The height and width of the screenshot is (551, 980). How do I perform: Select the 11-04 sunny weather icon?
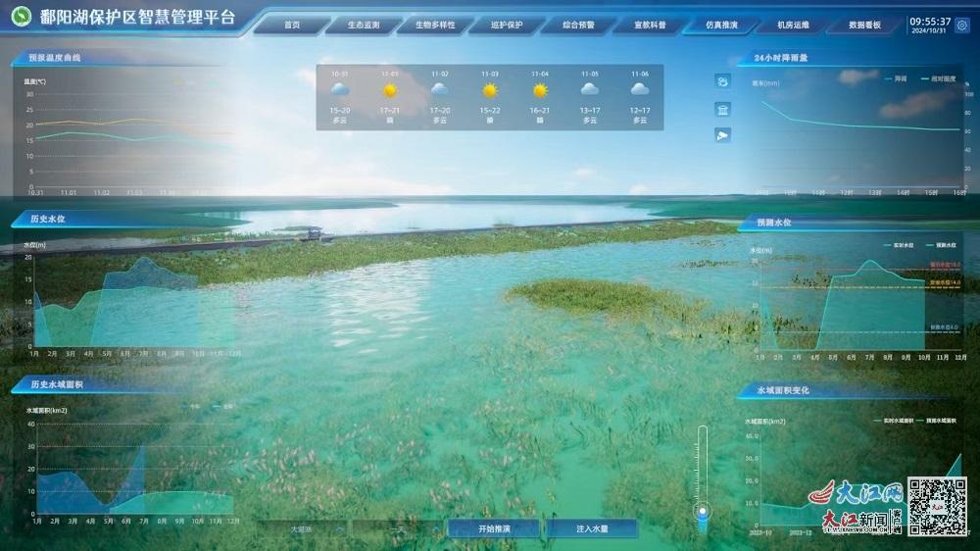click(540, 90)
